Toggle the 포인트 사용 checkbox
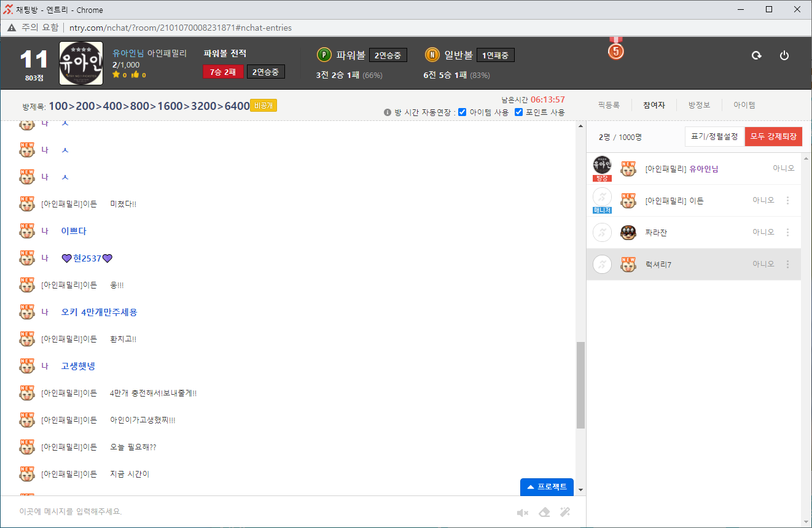The image size is (812, 528). coord(518,112)
